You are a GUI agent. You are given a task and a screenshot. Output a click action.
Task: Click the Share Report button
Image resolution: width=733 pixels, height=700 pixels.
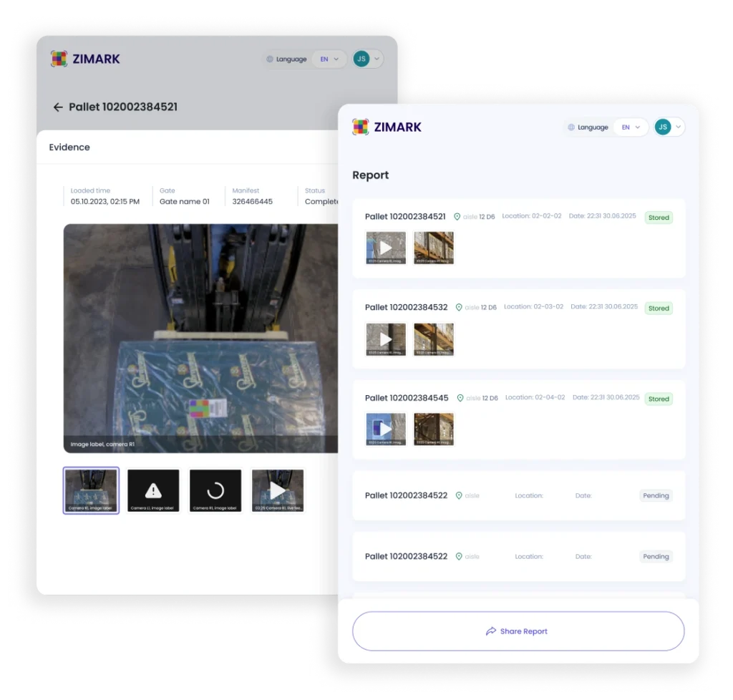(x=518, y=631)
